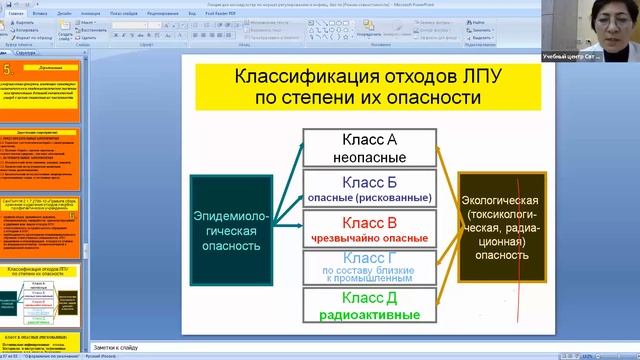Expand the shapes gallery more arrow
Screen dimensions: 640x360
click(353, 37)
